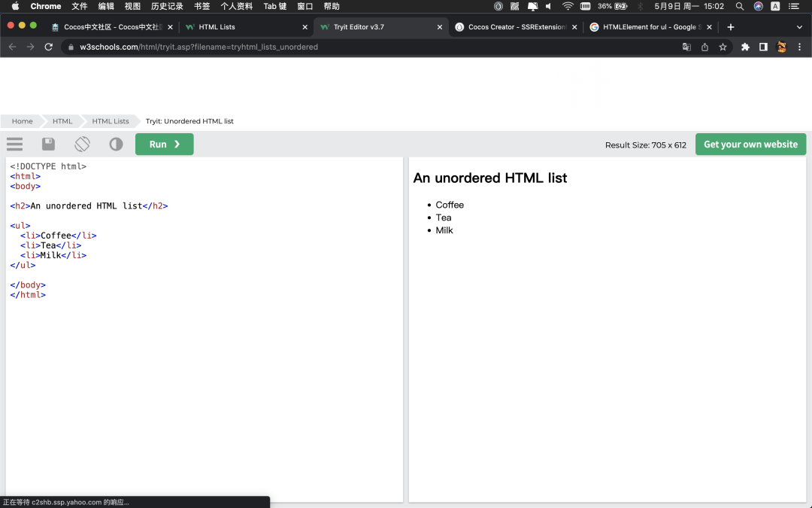
Task: Click the date and time 15:02
Action: point(689,6)
